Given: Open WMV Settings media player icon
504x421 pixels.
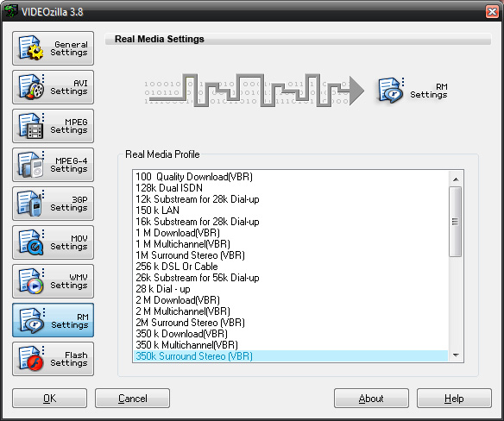Looking at the screenshot, I should 31,281.
